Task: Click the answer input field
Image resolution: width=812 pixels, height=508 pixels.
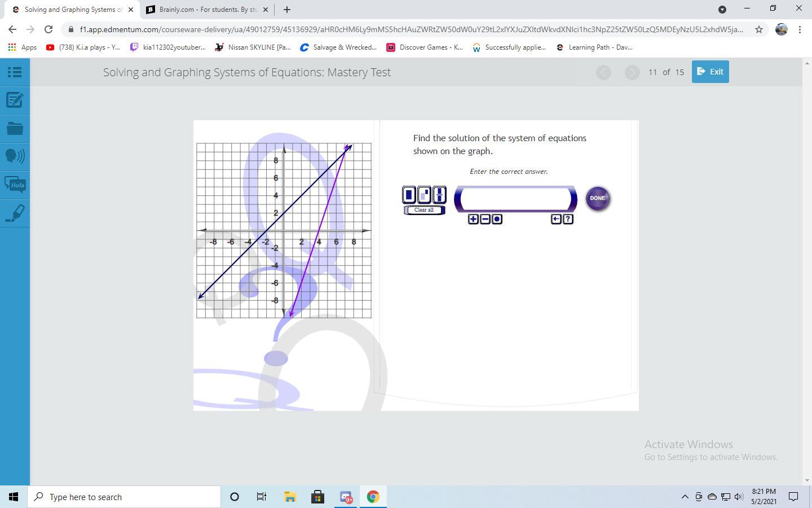Action: pos(515,199)
